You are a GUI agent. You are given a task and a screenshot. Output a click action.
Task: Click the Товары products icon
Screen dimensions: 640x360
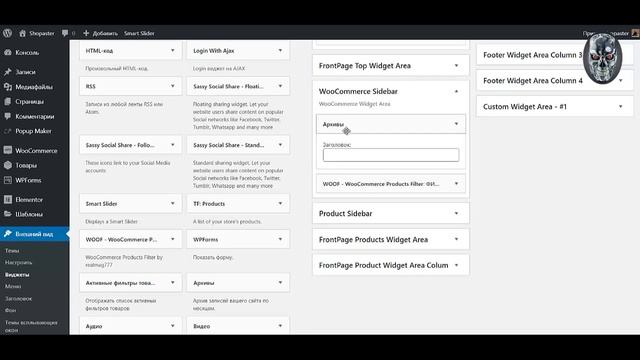[x=8, y=165]
